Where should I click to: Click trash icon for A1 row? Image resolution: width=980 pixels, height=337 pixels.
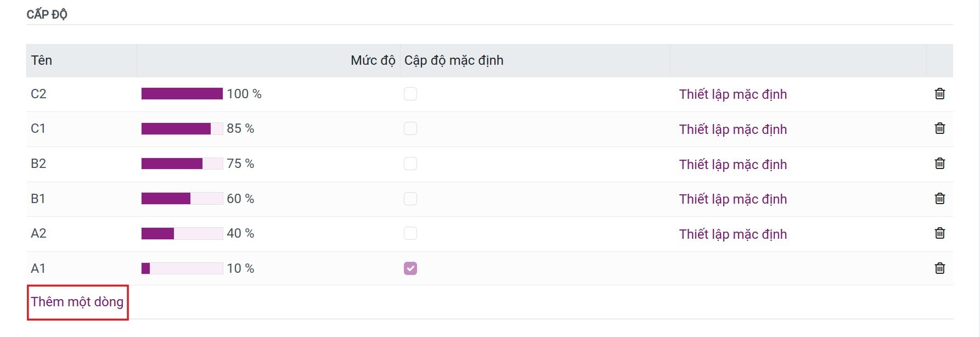[x=939, y=268]
